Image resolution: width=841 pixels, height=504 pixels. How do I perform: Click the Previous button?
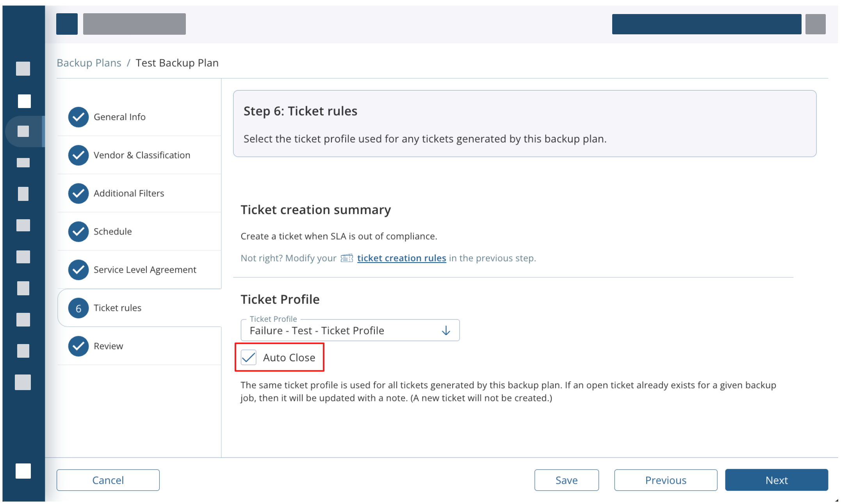pyautogui.click(x=665, y=480)
